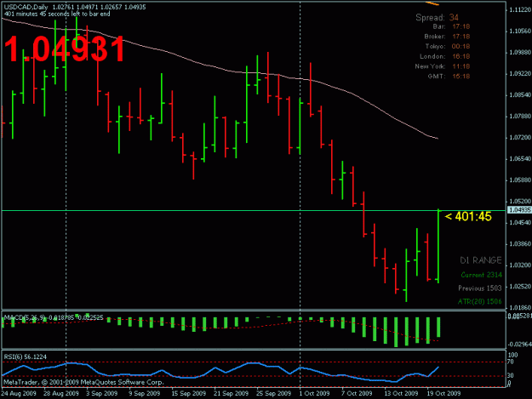The width and height of the screenshot is (532, 399).
Task: Click the ATR(20) 1506 value
Action: point(479,301)
